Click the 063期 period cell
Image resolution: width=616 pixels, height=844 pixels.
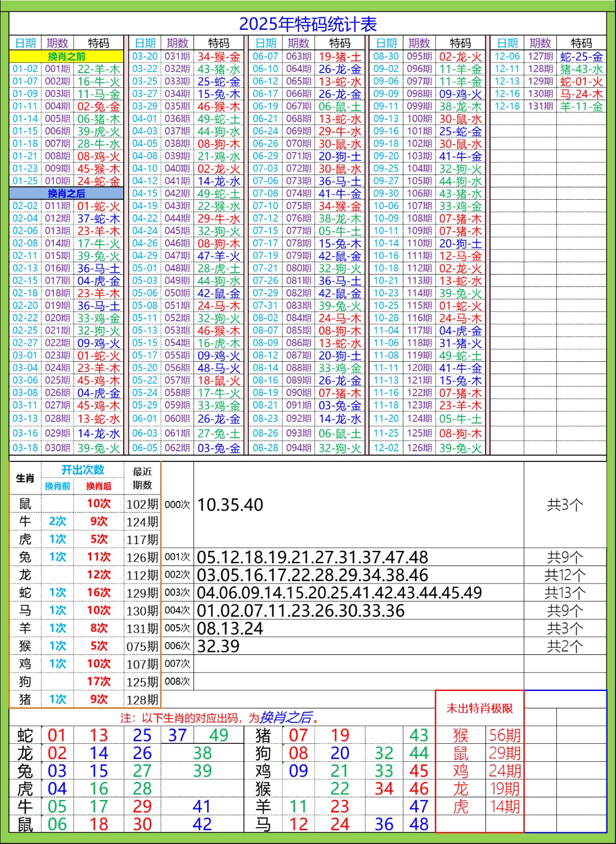click(x=298, y=57)
